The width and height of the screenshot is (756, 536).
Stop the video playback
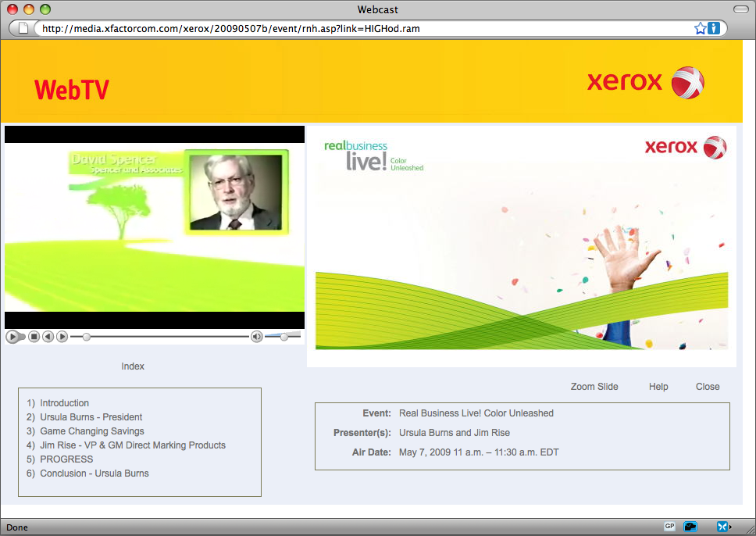(34, 337)
